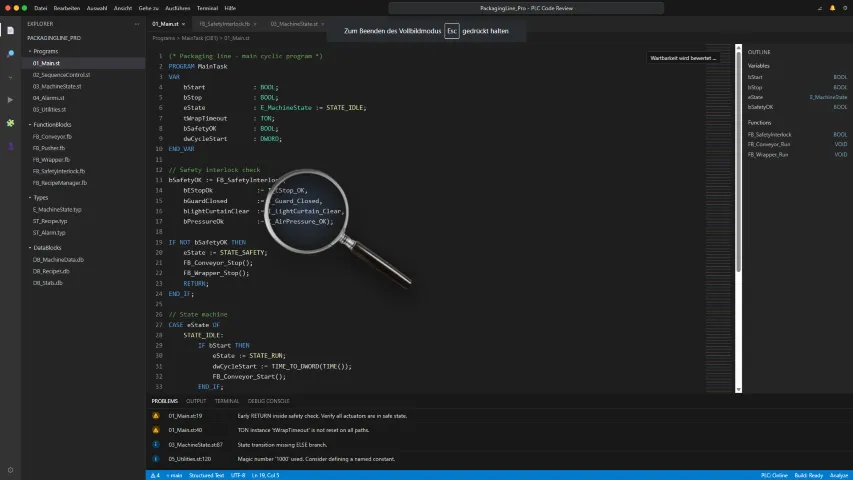Click UTF-8 encoding in status bar
853x480 pixels.
point(238,475)
